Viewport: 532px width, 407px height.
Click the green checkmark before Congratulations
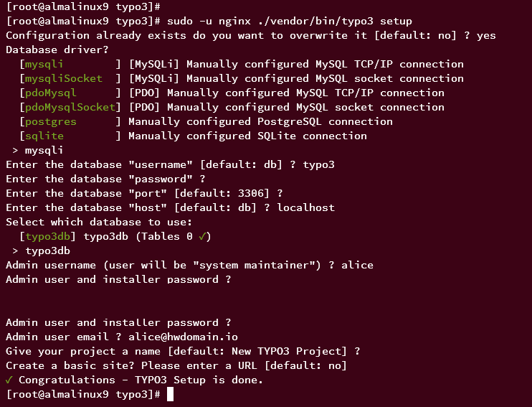(9, 380)
